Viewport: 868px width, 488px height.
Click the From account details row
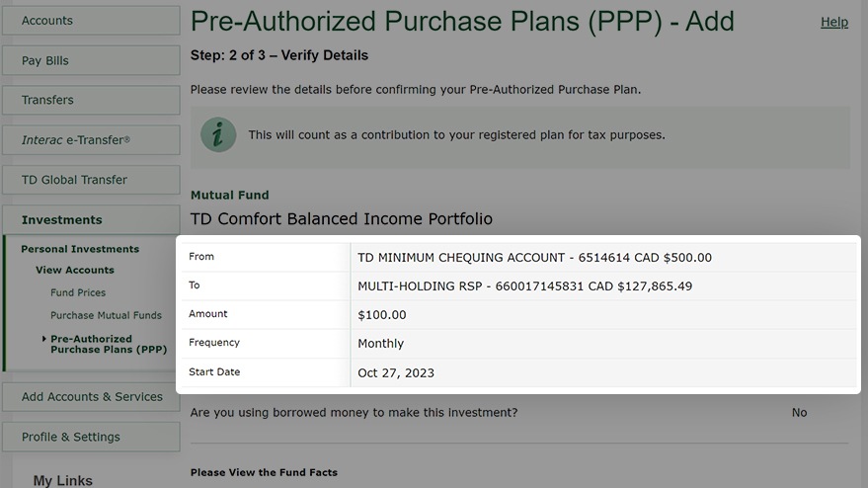click(x=519, y=257)
